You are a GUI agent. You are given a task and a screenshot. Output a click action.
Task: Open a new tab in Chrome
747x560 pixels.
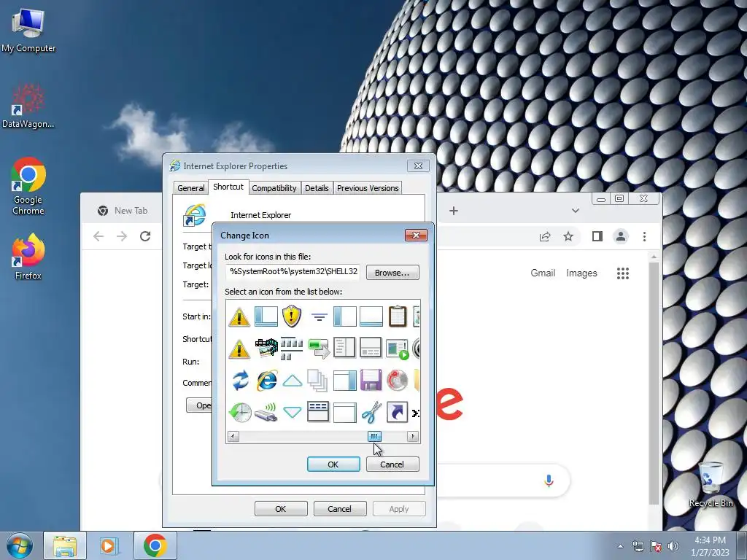click(x=454, y=211)
